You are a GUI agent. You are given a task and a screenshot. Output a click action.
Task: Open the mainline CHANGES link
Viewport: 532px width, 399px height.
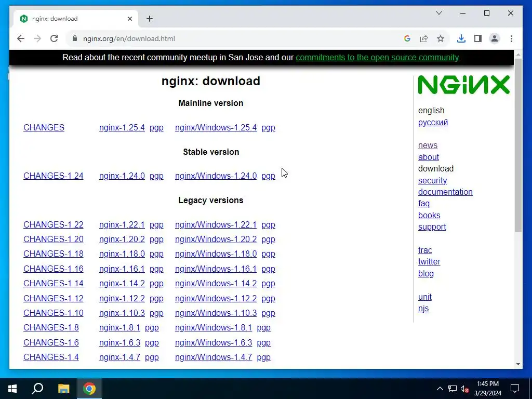tap(44, 128)
